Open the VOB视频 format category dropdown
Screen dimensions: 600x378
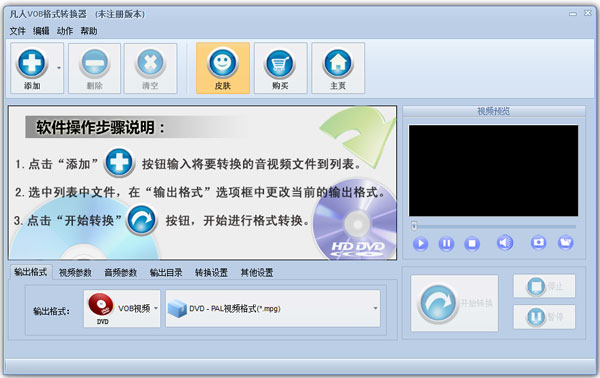122,308
